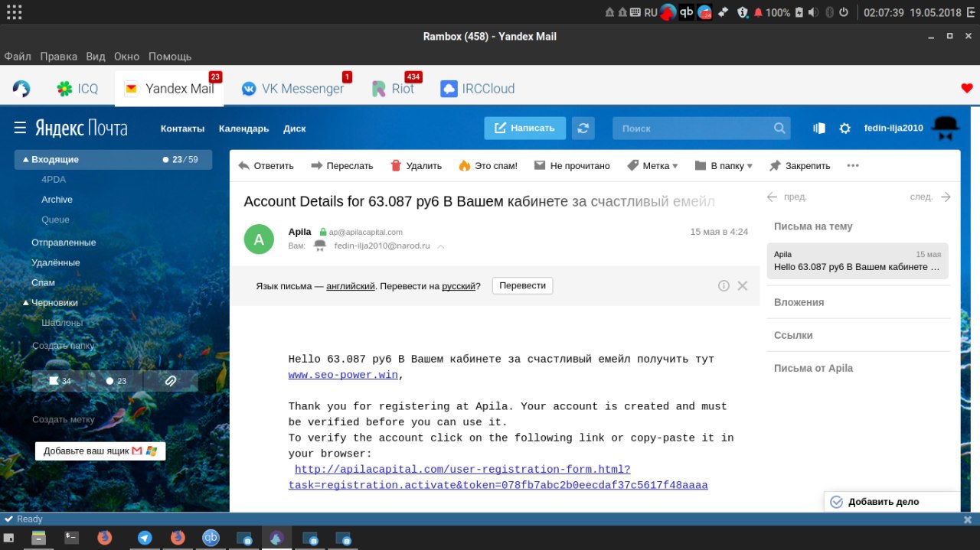Click the magnifier search icon

pyautogui.click(x=779, y=129)
